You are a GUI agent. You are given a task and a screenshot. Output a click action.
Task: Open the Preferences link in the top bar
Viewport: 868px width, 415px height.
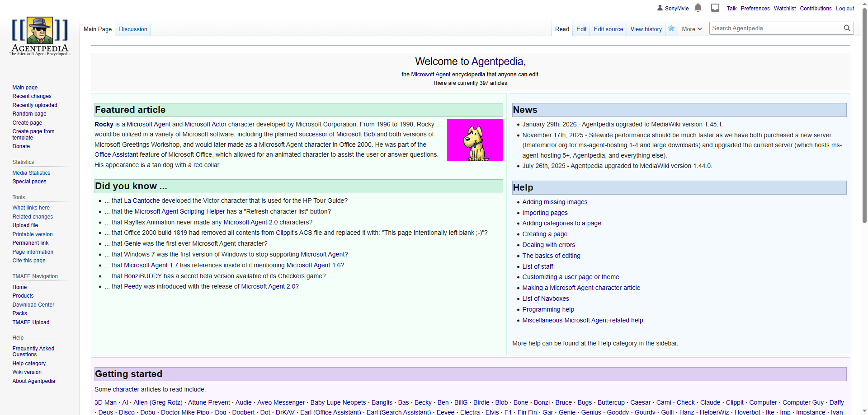pos(755,9)
